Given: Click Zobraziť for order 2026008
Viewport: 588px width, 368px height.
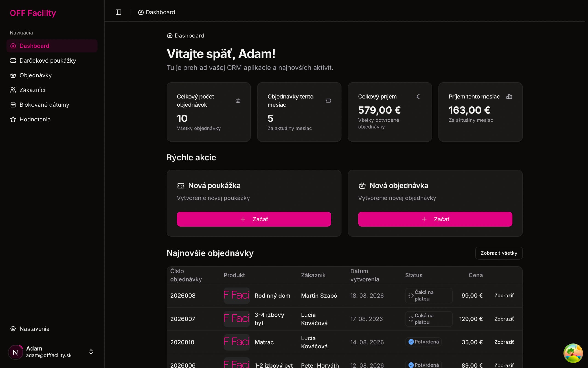Looking at the screenshot, I should [x=504, y=296].
